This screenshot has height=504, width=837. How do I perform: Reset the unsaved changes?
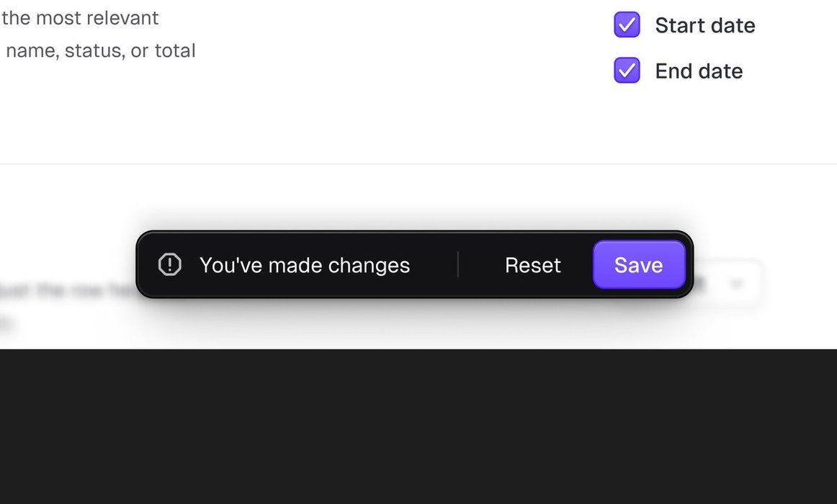click(532, 265)
